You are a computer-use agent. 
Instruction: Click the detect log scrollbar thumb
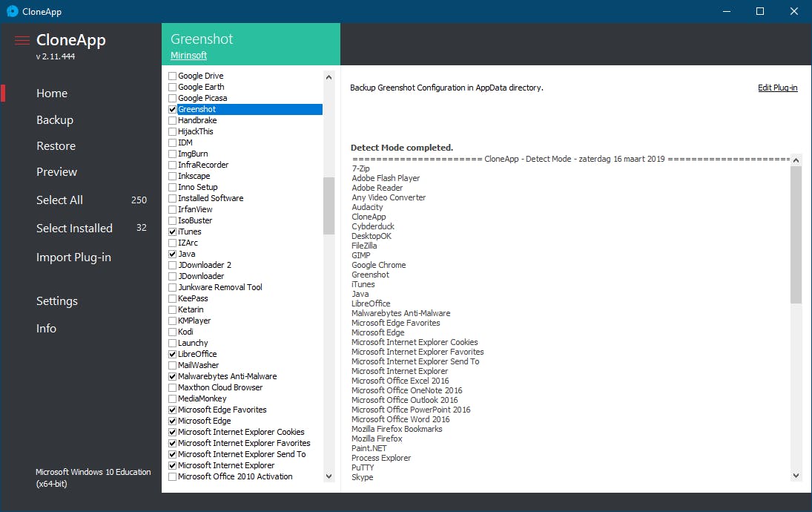coord(796,234)
